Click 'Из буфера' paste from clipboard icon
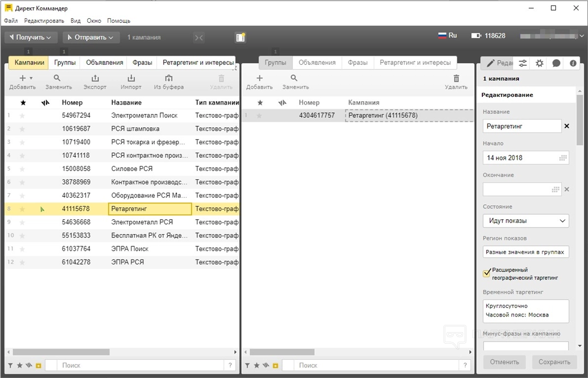Viewport: 588px width, 378px height. point(169,79)
